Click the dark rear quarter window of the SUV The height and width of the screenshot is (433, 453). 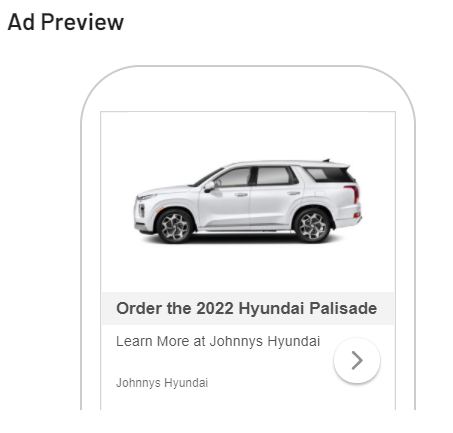pos(328,175)
